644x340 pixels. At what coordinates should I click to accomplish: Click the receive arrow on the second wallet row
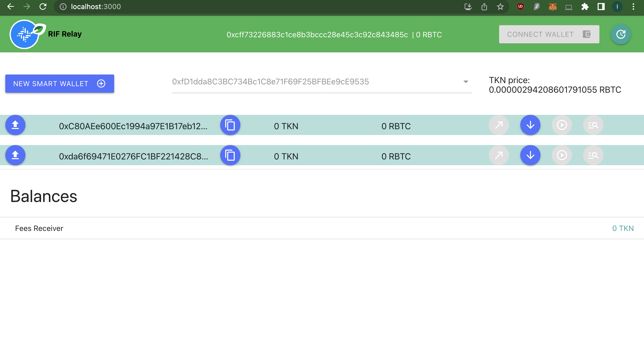coord(531,155)
